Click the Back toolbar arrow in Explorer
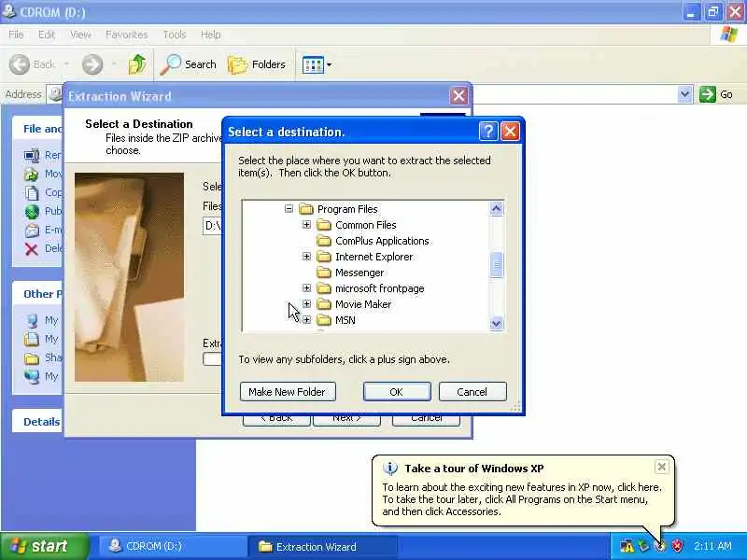The image size is (747, 560). [x=20, y=64]
